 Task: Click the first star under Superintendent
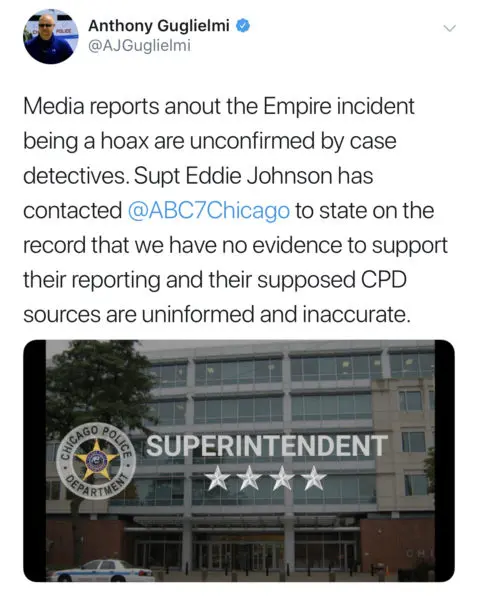point(217,478)
